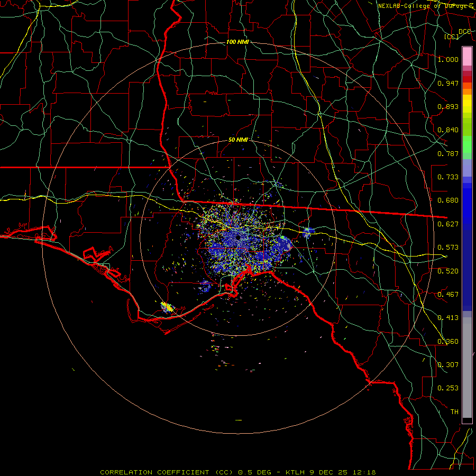476x476 pixels.
Task: Pick the lavender segment of the color bar
Action: 467,168
